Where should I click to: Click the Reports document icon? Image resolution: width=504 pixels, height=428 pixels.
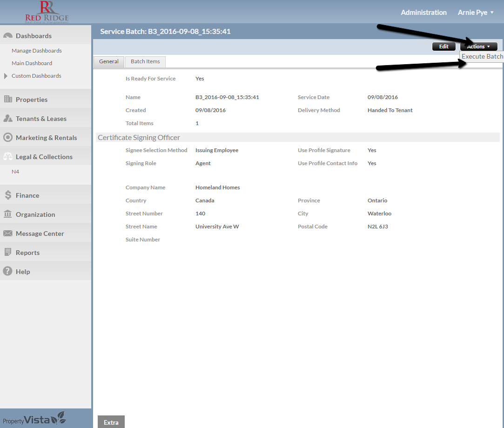(x=7, y=253)
